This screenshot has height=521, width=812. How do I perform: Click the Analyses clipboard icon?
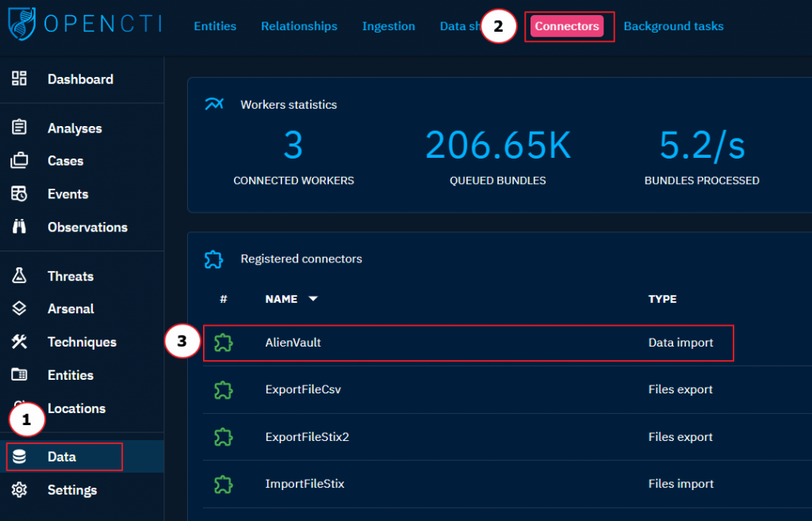pos(19,128)
